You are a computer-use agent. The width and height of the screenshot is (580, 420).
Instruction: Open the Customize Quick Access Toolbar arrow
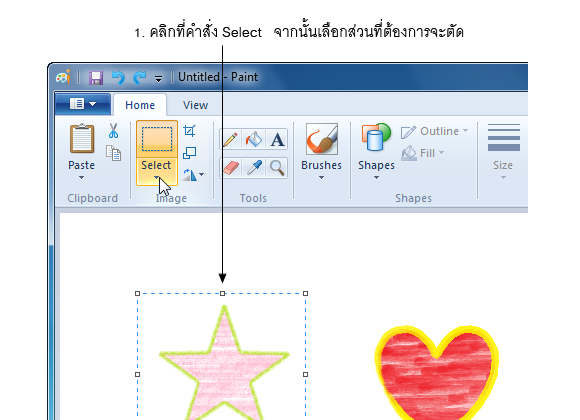(x=158, y=78)
